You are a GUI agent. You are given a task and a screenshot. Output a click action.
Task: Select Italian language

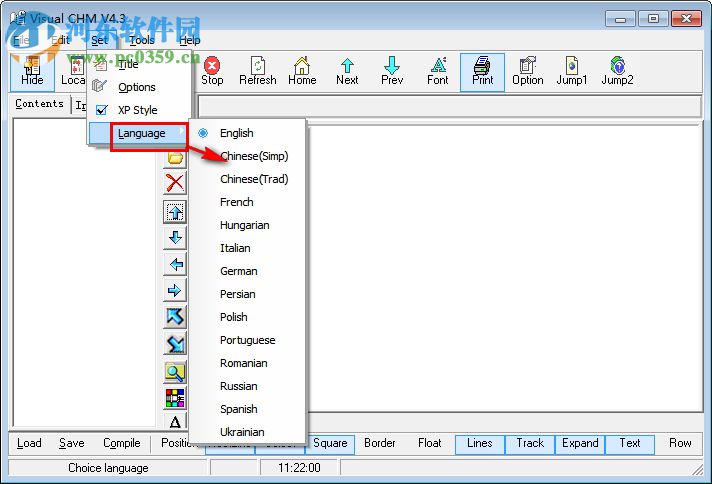tap(248, 248)
